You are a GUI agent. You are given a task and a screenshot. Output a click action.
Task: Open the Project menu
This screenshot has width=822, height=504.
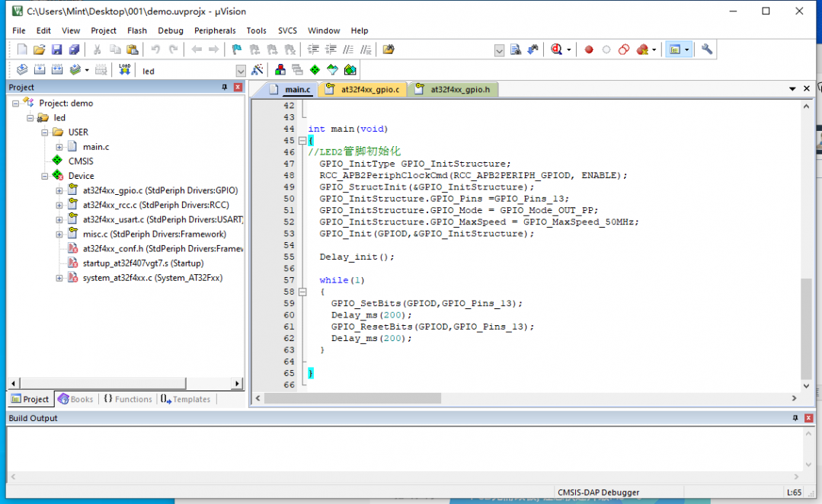click(104, 30)
